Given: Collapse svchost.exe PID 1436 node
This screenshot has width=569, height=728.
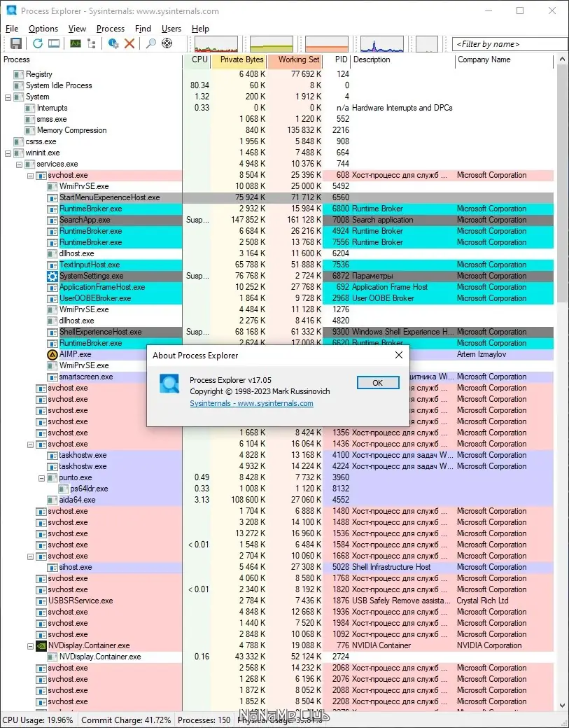Looking at the screenshot, I should click(30, 444).
